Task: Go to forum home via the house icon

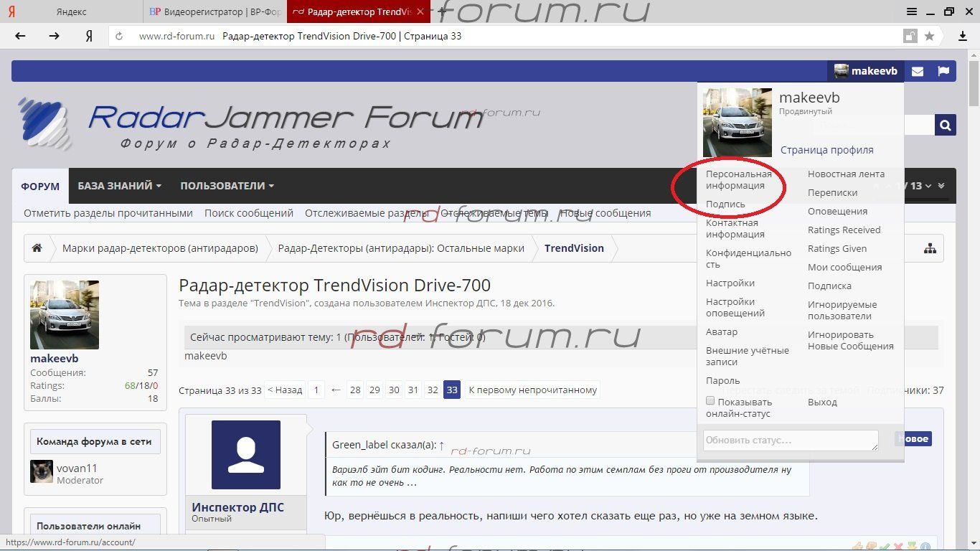Action: pyautogui.click(x=37, y=248)
